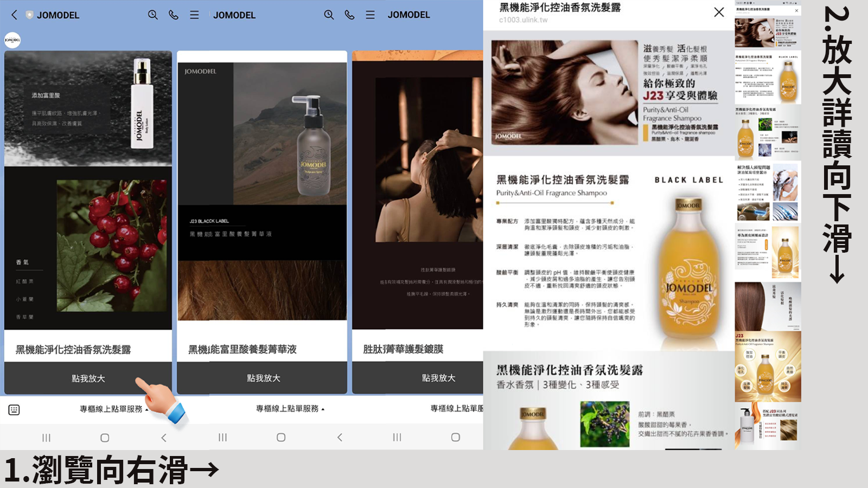The image size is (868, 488).
Task: Select the card title 胜肽菁華護髮鍍膜
Action: [403, 350]
